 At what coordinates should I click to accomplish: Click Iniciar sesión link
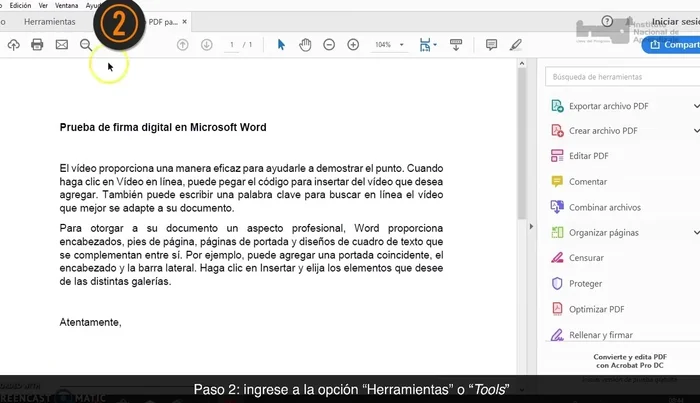click(675, 21)
